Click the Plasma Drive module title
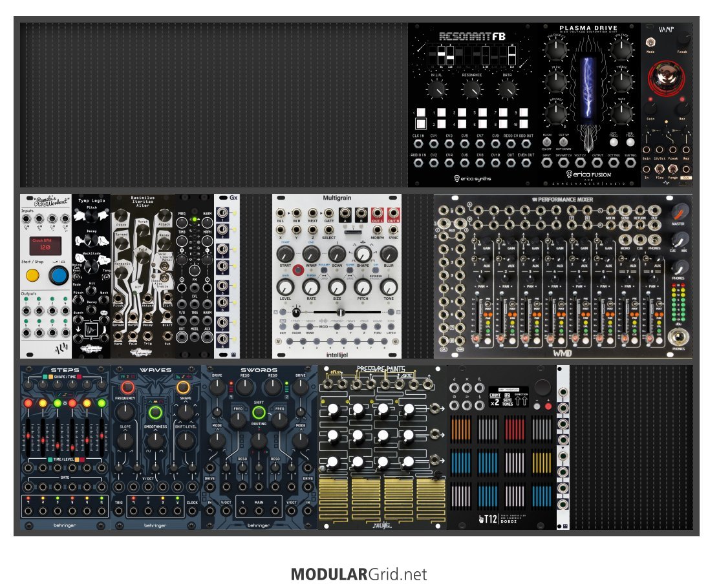This screenshot has width=719, height=588. click(588, 28)
